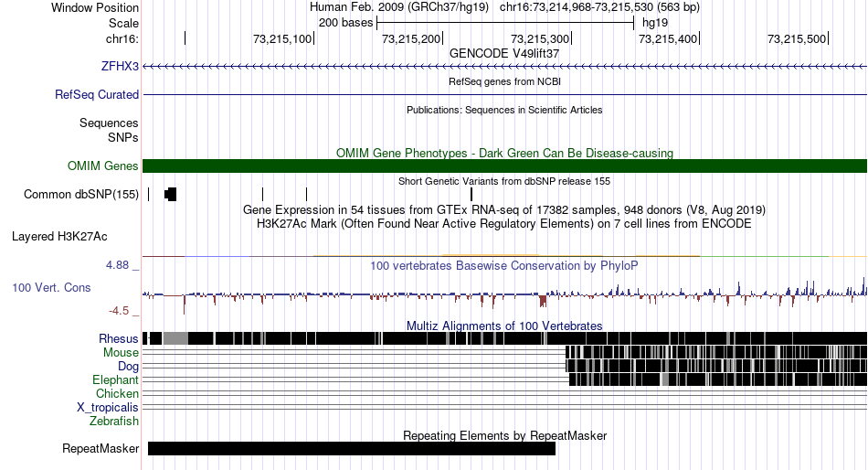Click the 200 bases scale bar

[x=505, y=23]
